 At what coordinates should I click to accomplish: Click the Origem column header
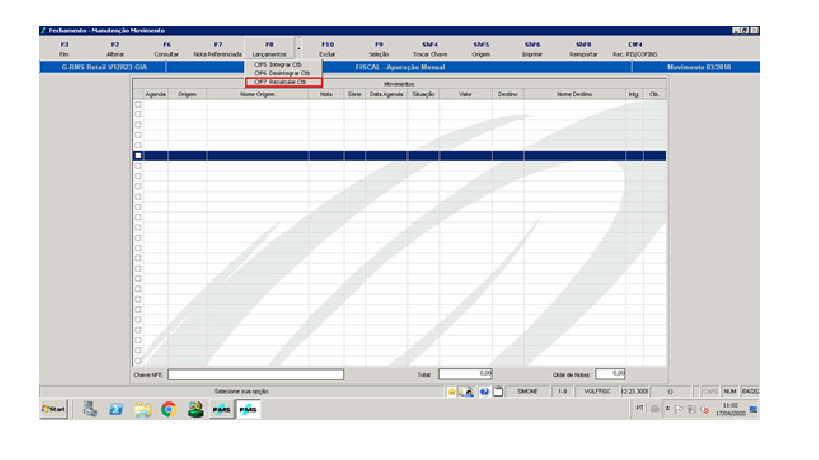click(187, 94)
